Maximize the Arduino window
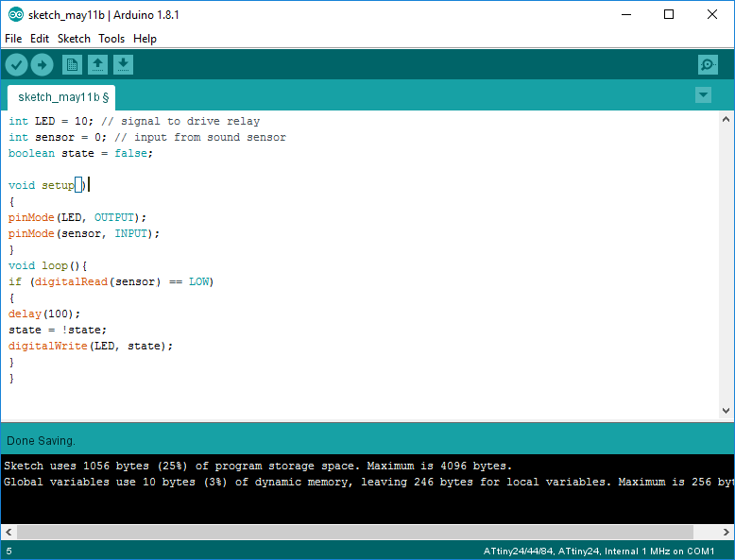Viewport: 735px width, 560px height. (x=669, y=14)
